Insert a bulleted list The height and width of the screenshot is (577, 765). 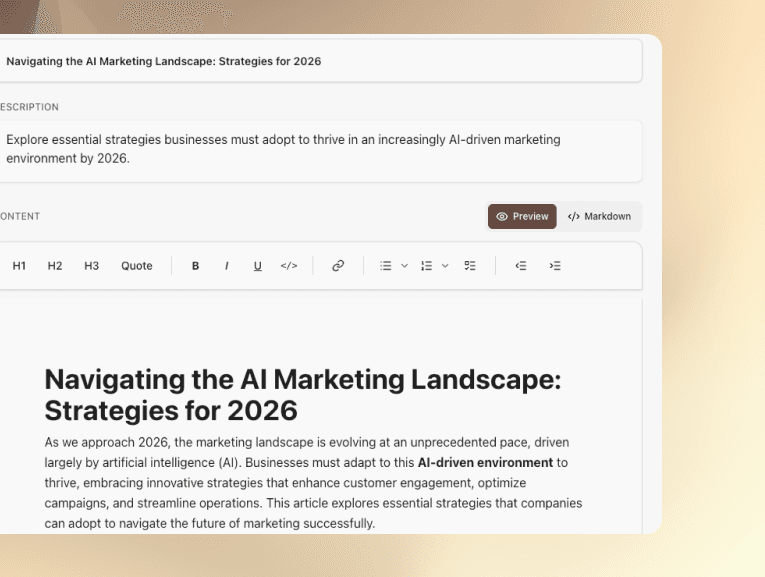(386, 266)
